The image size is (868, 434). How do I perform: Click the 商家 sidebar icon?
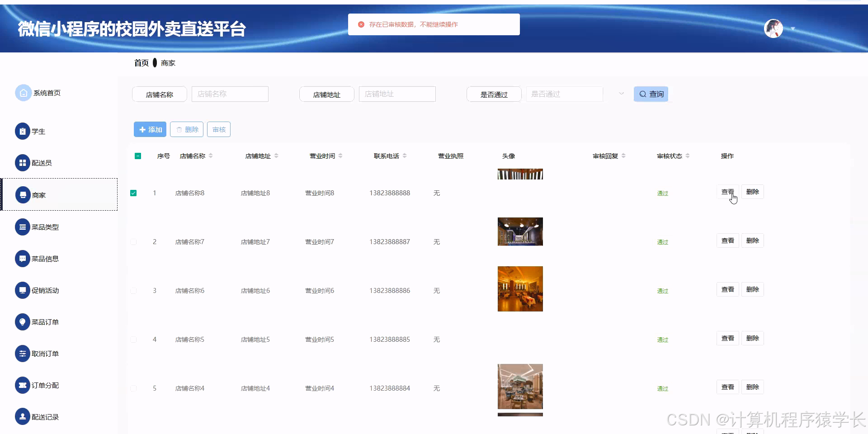(23, 195)
